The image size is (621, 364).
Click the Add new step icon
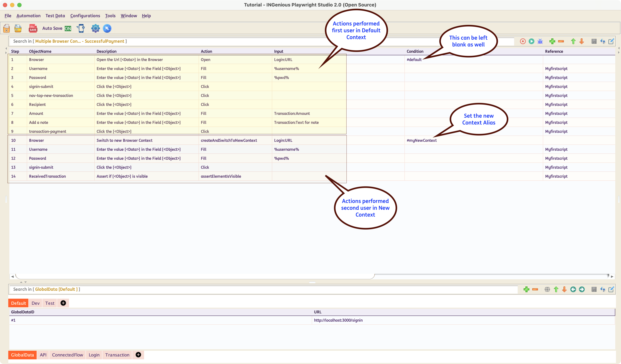(552, 41)
